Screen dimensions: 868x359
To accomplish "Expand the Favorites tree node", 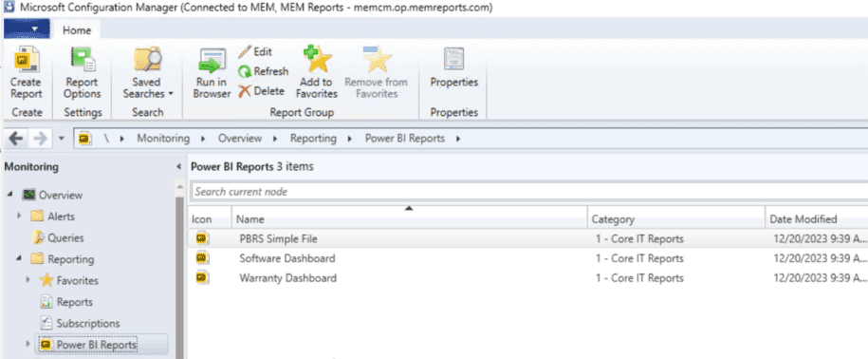I will coord(28,280).
